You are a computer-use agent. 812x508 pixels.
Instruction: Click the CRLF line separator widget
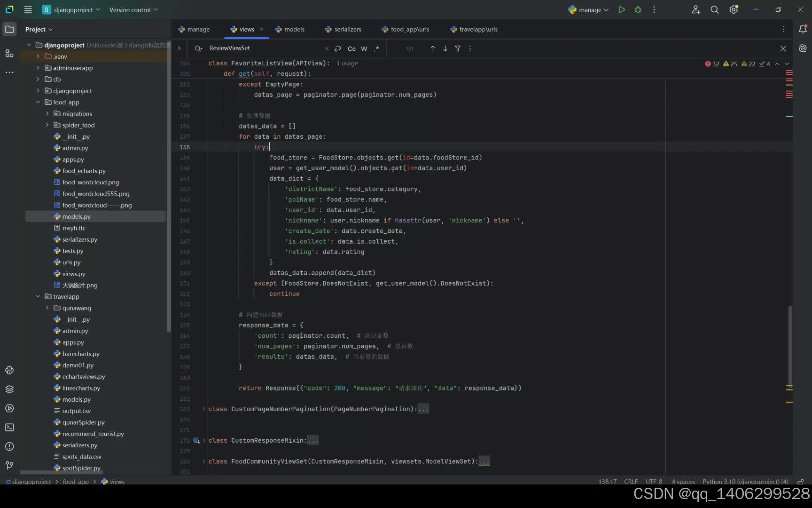point(631,481)
